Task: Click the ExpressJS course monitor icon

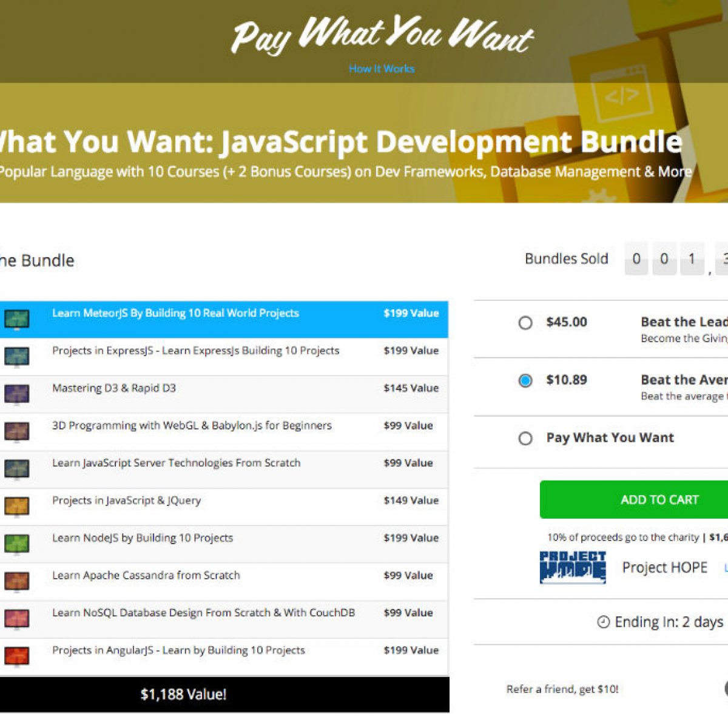Action: [x=16, y=357]
